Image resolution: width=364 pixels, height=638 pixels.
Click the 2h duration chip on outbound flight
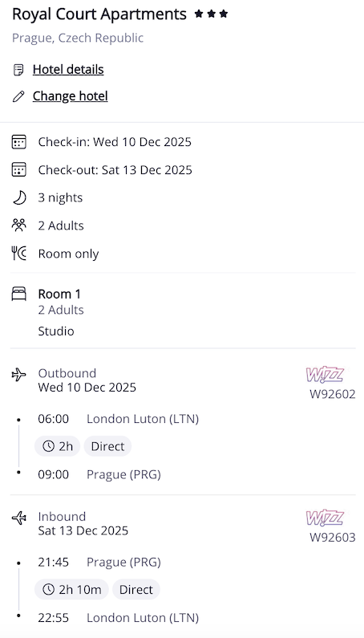(x=58, y=446)
